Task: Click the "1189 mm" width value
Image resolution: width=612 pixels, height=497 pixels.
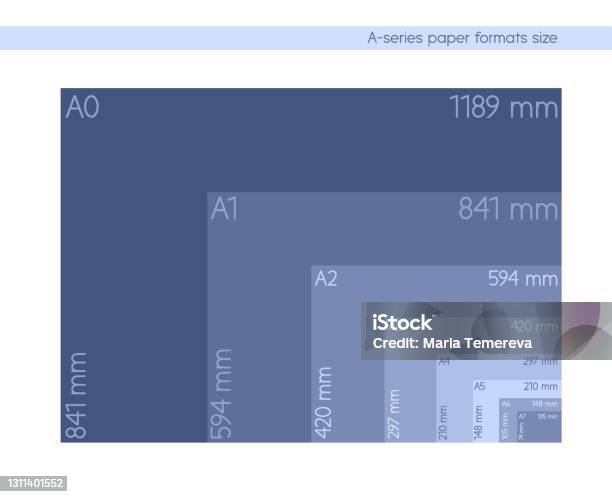Action: 504,107
